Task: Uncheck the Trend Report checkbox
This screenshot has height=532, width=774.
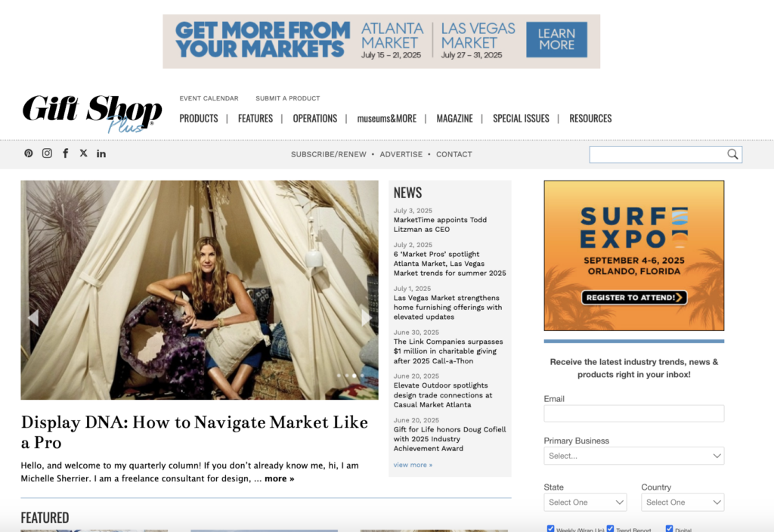Action: 610,528
